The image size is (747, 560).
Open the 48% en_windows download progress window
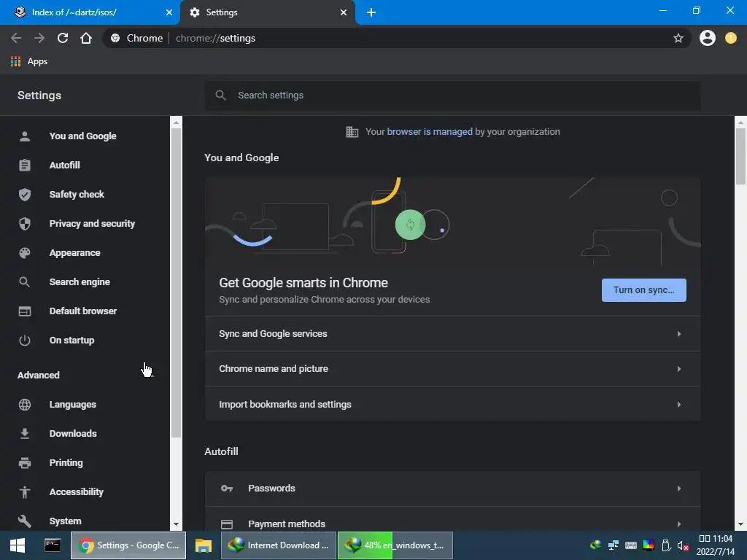[395, 545]
